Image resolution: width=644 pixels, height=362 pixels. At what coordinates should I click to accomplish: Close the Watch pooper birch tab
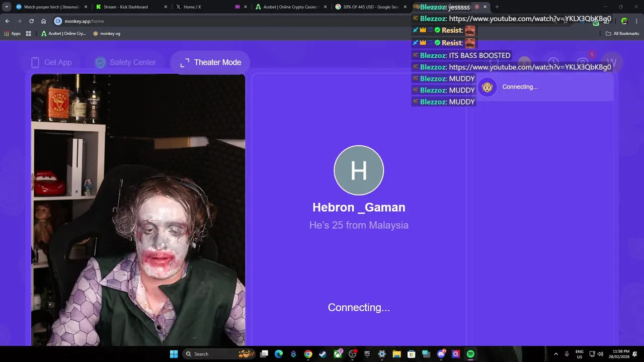(86, 7)
